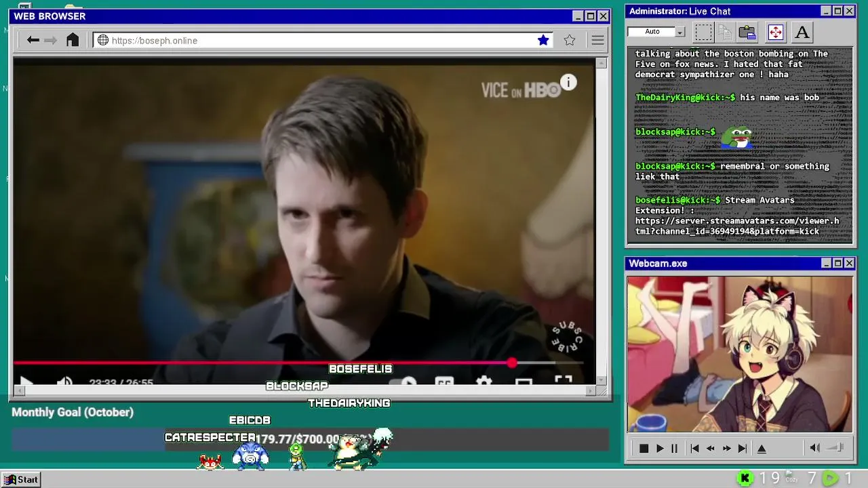This screenshot has height=488, width=868.
Task: Adjust the Webcam.exe volume slider
Action: pos(835,447)
